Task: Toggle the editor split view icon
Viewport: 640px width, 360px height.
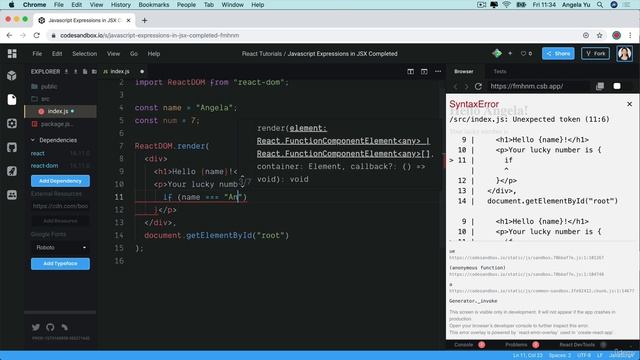Action: tap(411, 71)
